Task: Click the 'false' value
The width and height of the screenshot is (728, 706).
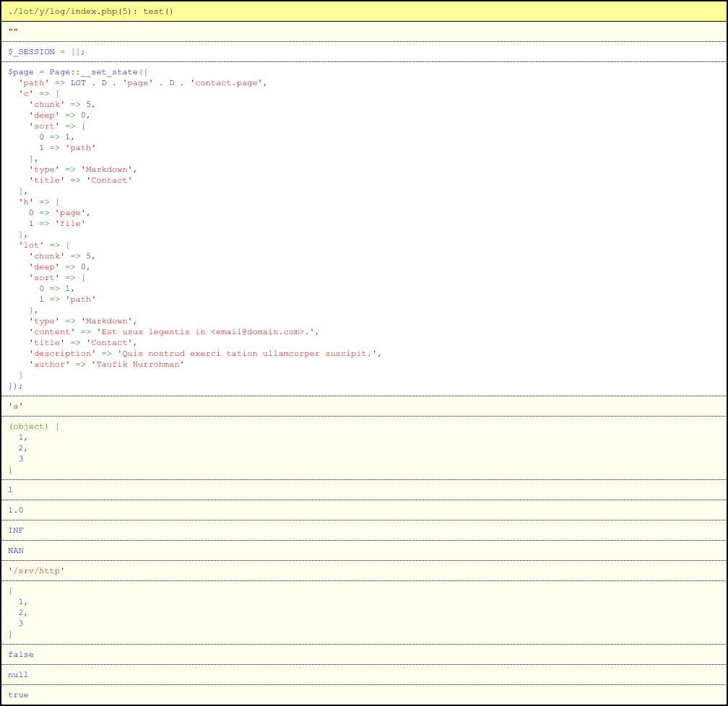Action: click(x=21, y=655)
